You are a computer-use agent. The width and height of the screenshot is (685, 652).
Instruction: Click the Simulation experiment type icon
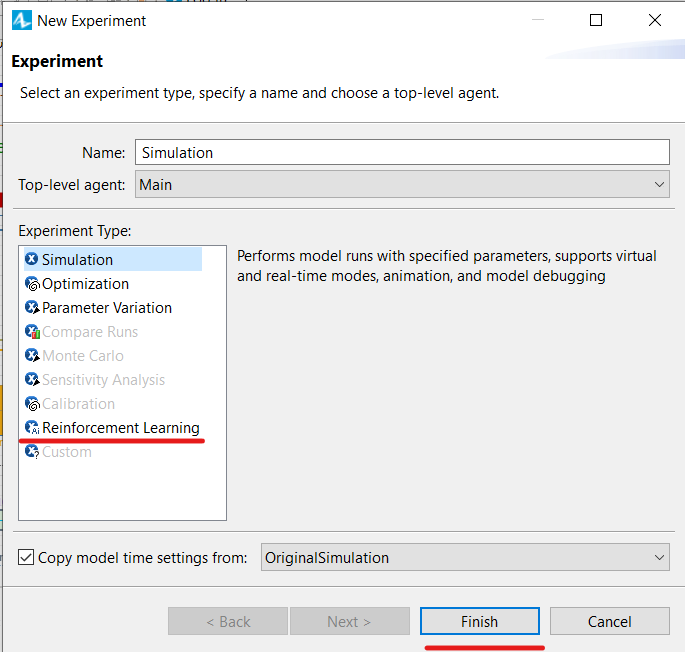click(31, 259)
